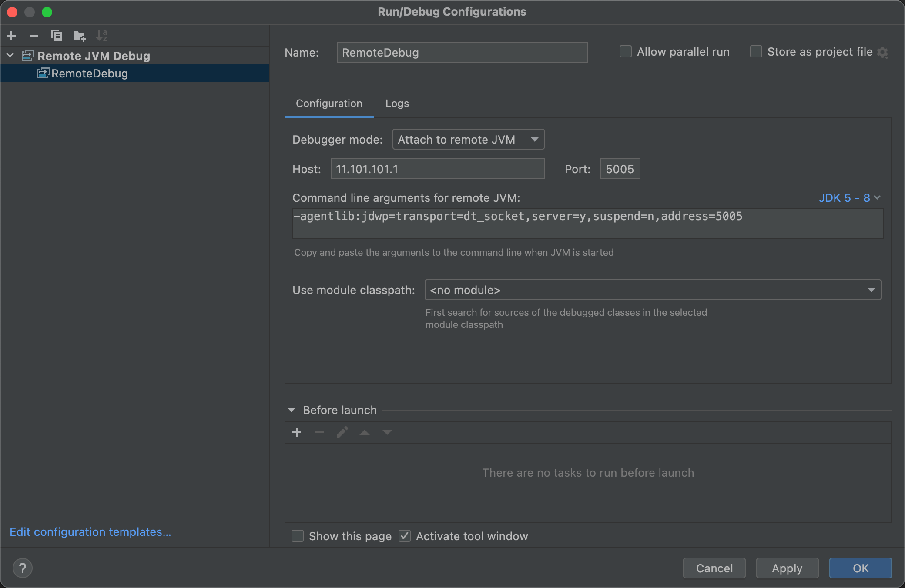Click the gear icon next to Store as project file

(883, 52)
